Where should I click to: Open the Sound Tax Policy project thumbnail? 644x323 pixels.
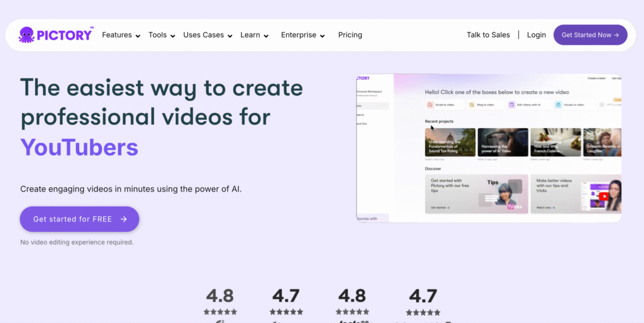pos(450,141)
